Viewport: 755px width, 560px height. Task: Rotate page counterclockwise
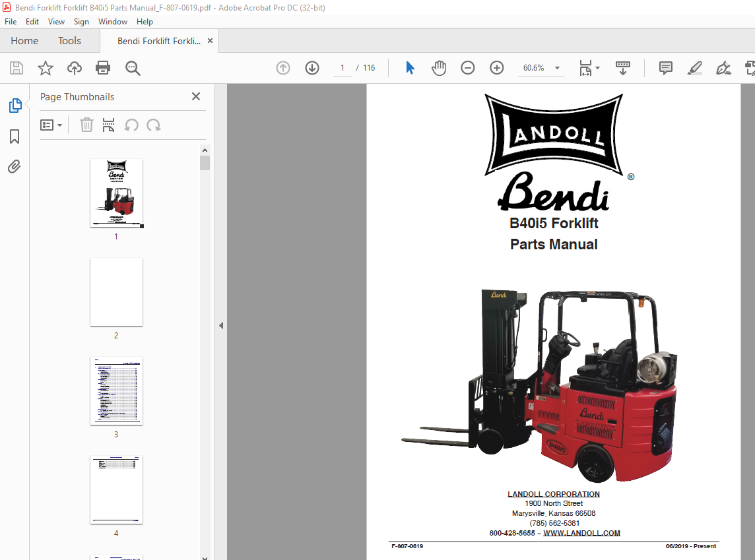point(131,125)
